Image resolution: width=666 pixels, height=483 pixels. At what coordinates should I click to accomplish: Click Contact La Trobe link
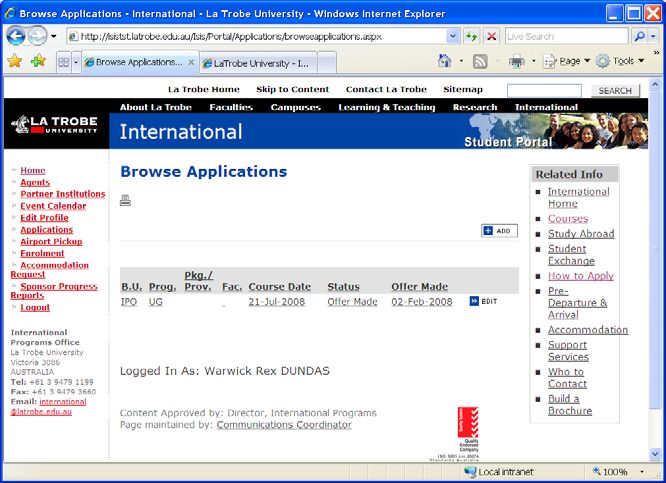[386, 89]
